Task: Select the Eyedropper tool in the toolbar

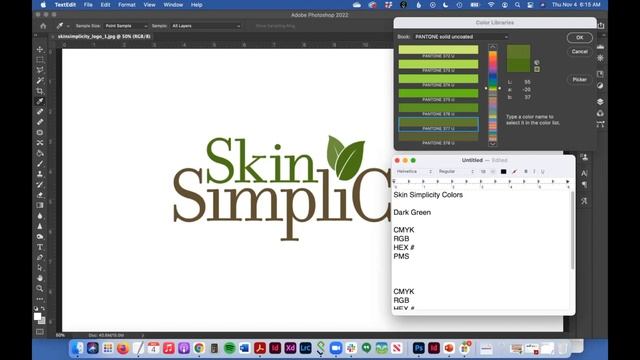Action: [40, 101]
